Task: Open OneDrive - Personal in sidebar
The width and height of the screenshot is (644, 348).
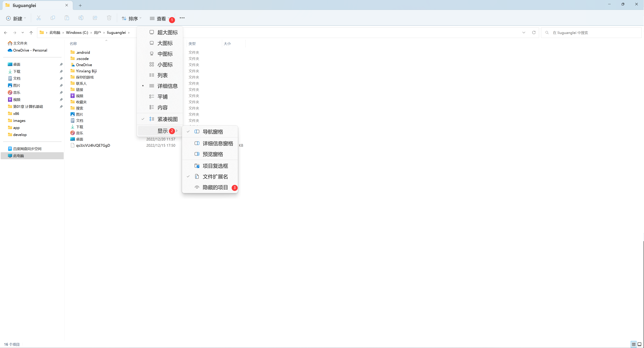Action: 27,50
